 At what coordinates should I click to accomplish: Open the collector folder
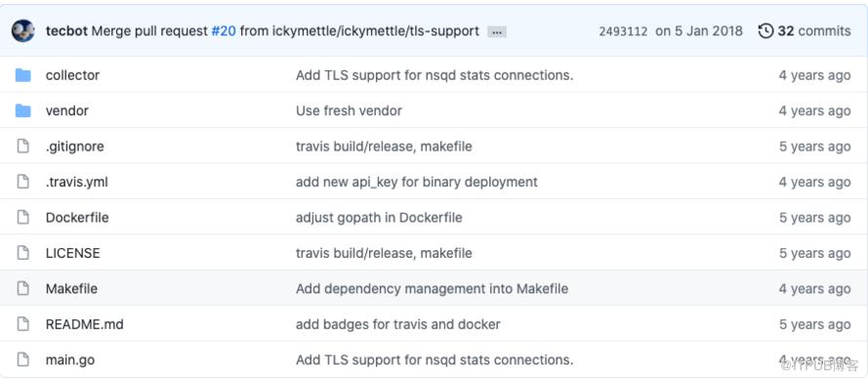(x=72, y=75)
